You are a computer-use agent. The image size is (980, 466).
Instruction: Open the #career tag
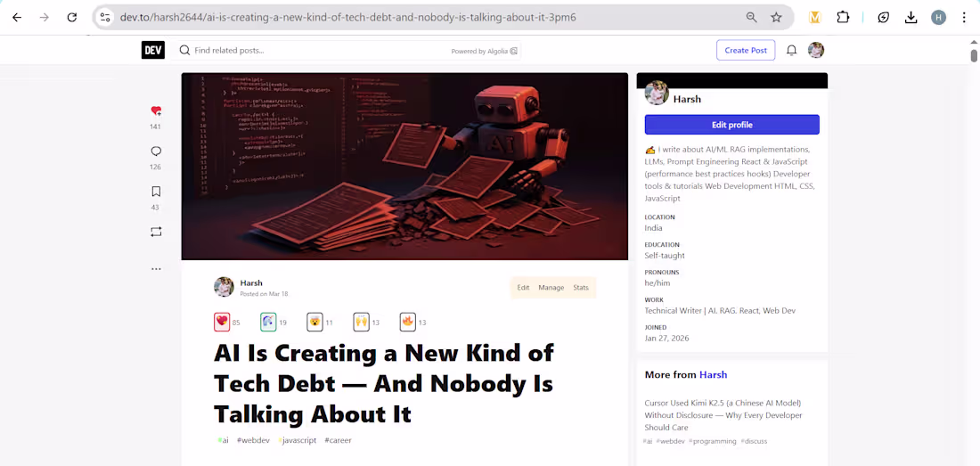point(339,440)
